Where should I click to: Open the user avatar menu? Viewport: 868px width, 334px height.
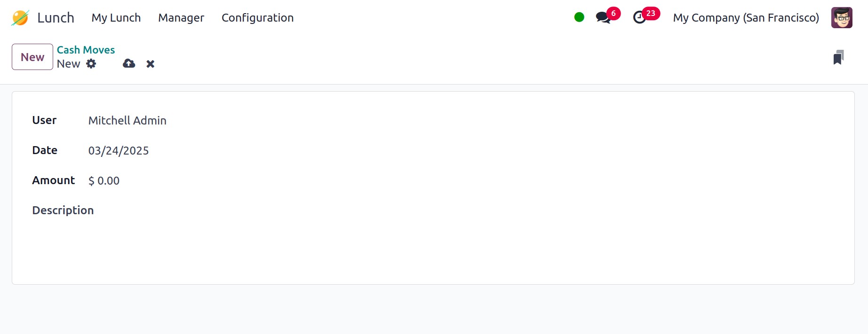click(x=842, y=18)
